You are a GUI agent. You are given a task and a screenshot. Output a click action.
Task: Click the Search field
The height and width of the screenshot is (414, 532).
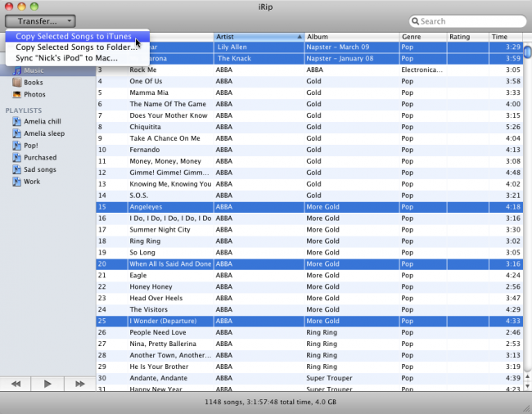467,21
